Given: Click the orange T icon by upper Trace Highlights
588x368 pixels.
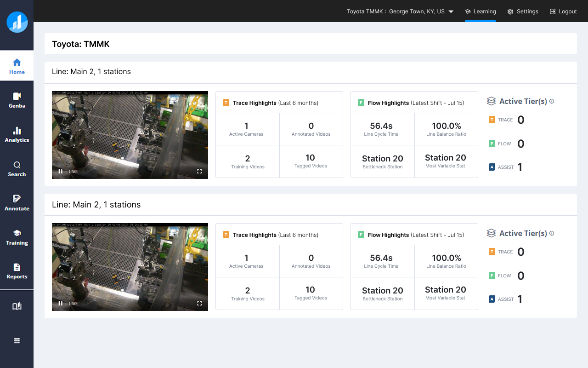Looking at the screenshot, I should pos(226,103).
